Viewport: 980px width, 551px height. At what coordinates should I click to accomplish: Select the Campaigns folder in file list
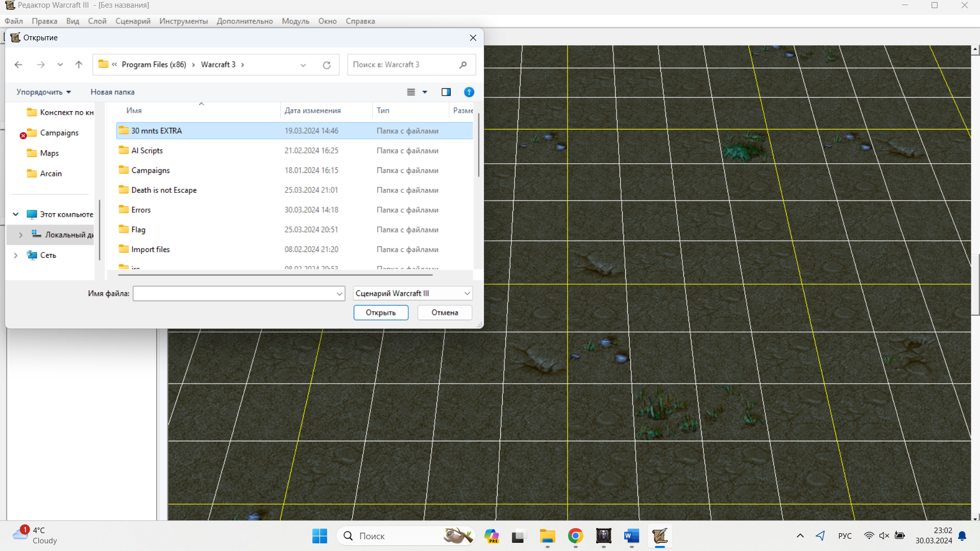295,170
